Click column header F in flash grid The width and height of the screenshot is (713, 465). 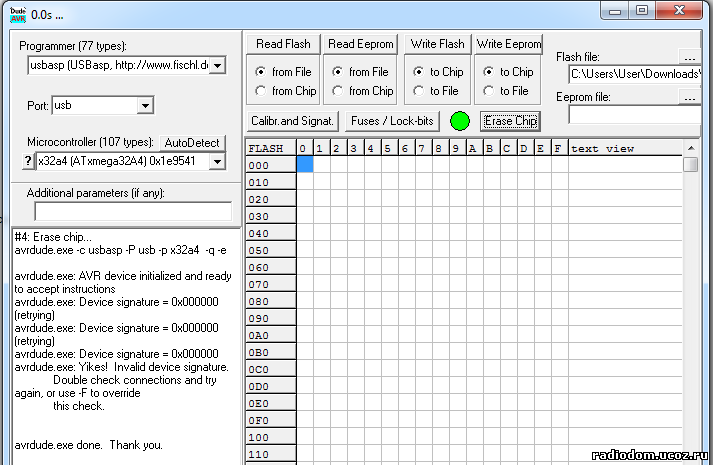pos(560,148)
